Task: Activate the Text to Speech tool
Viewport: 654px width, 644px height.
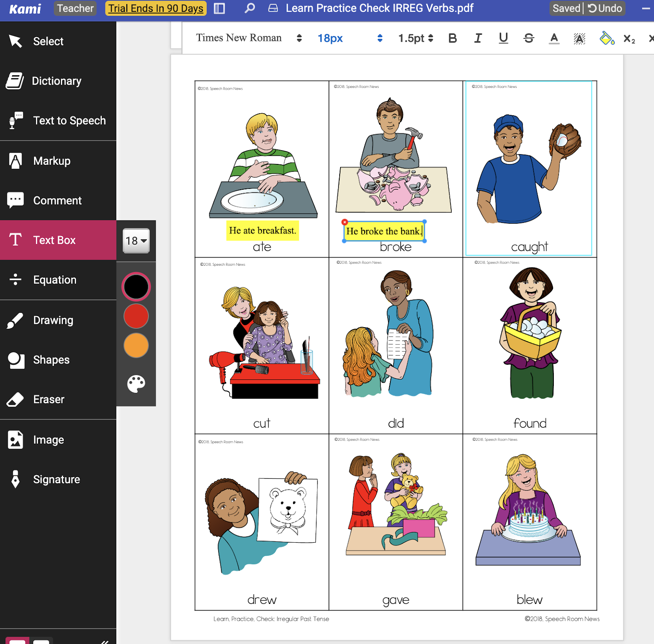Action: (x=58, y=121)
